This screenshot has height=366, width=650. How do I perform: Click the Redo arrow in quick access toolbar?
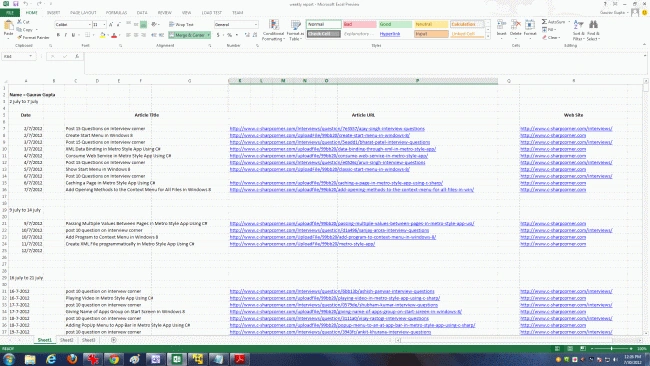click(39, 4)
